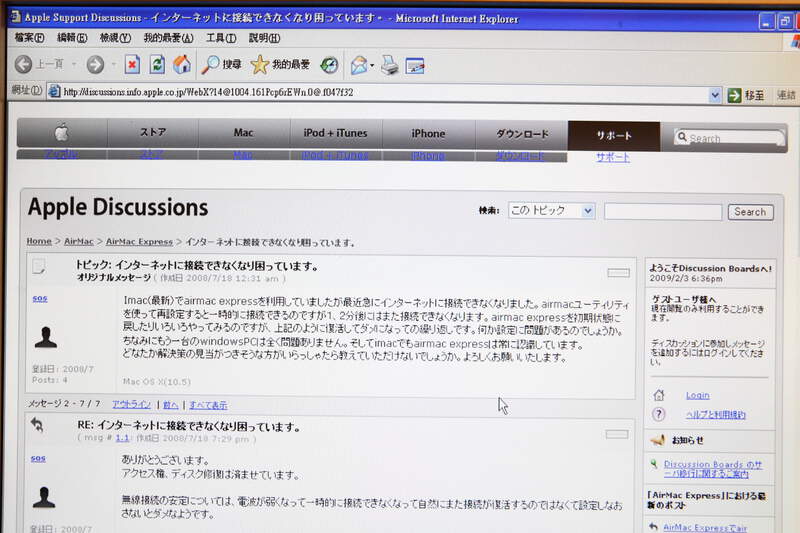Click the Print icon in the toolbar
Viewport: 800px width, 533px height.
390,66
